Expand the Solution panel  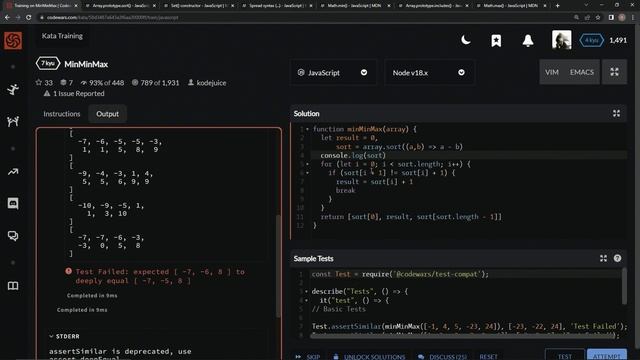(x=616, y=113)
